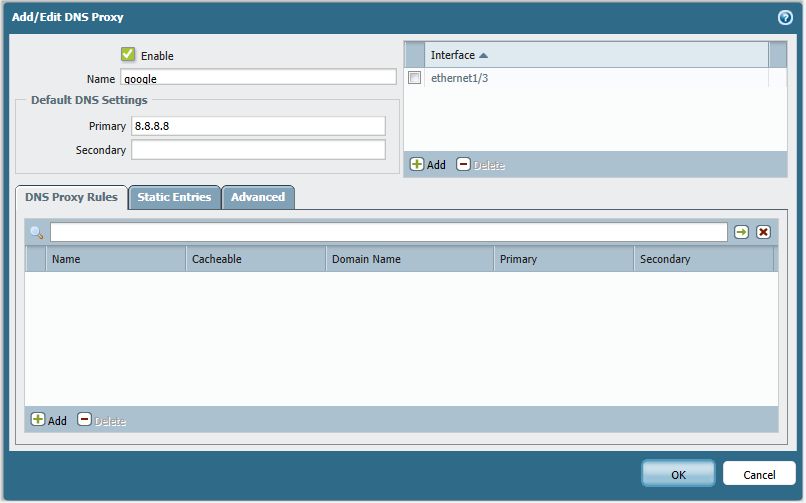Check the ethernet1/3 interface checkbox
Screen dimensions: 806x503
pos(414,78)
